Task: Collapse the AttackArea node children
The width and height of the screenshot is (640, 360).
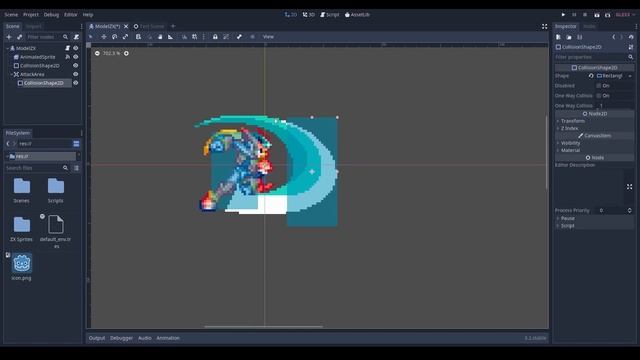Action: coord(11,74)
